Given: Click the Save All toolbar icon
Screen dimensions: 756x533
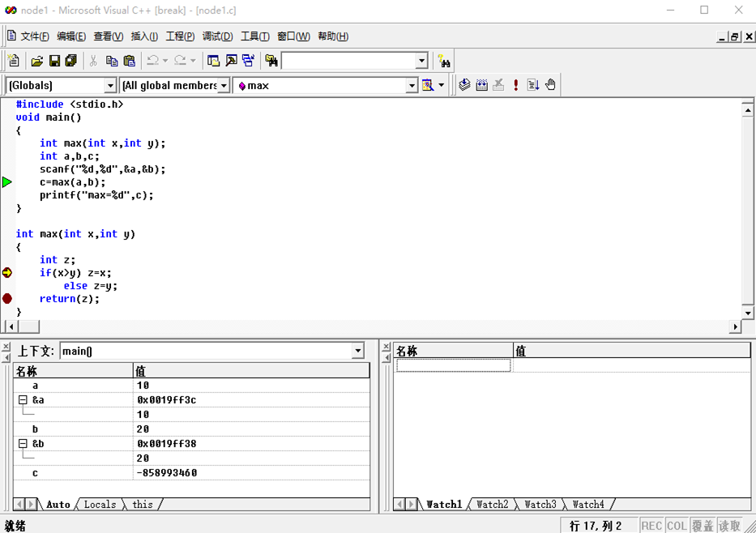Looking at the screenshot, I should coord(71,61).
